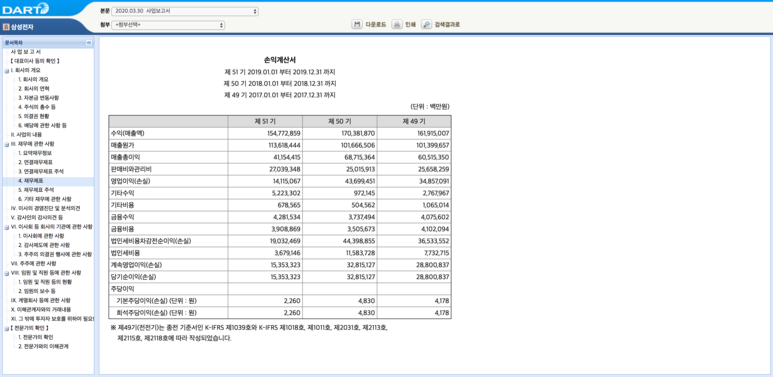
Task: Click the search results (검색결과로) magnifier icon
Action: 426,24
